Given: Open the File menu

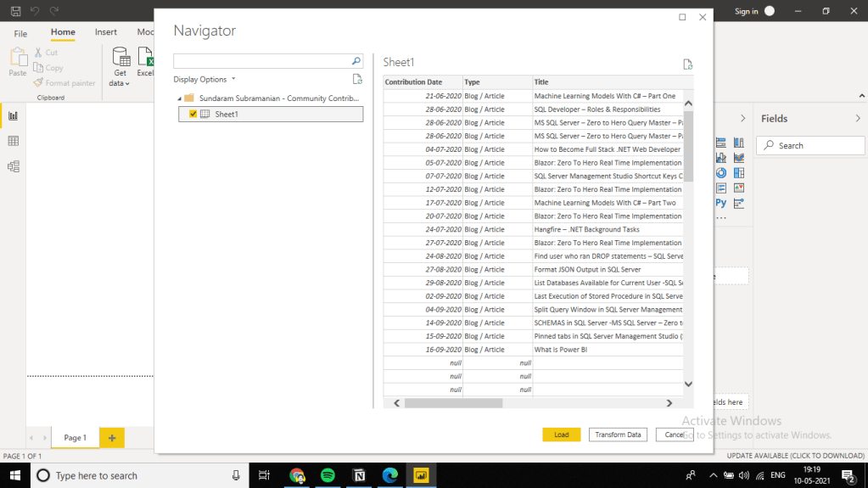Looking at the screenshot, I should (x=20, y=33).
